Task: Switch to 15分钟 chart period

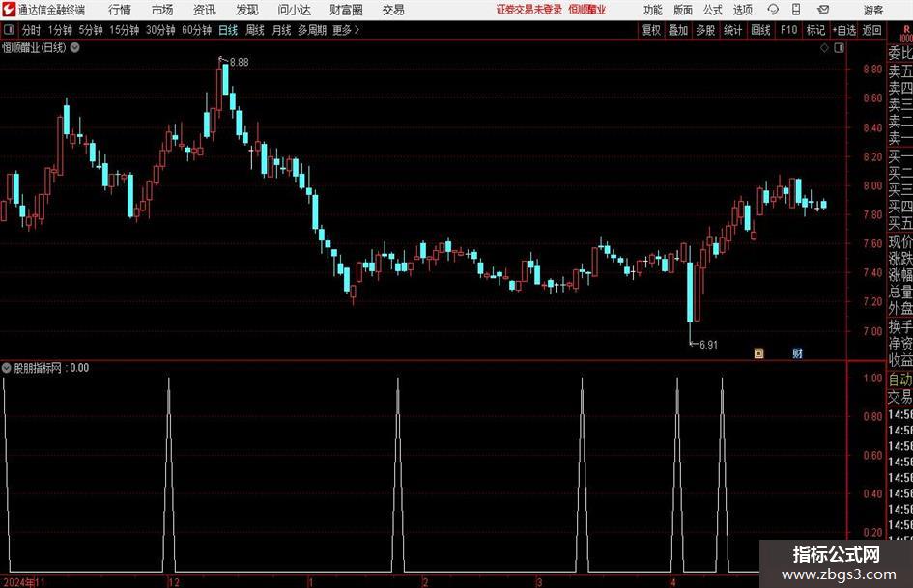Action: pos(125,30)
